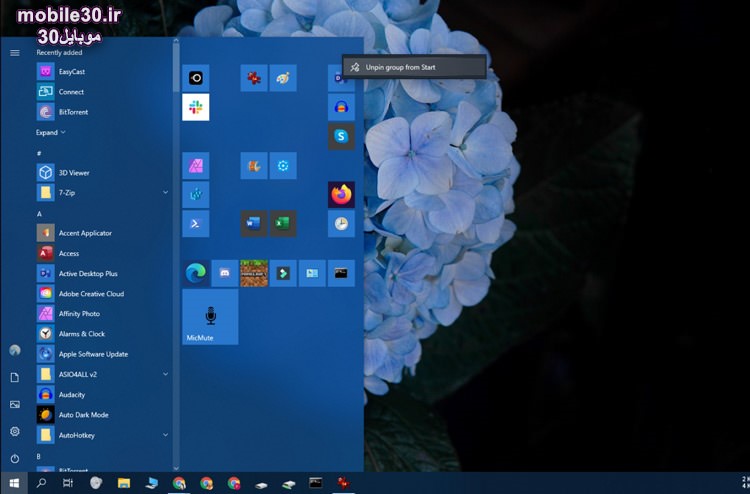The image size is (750, 494).
Task: Open Adobe Creative Cloud app entry
Action: (90, 294)
